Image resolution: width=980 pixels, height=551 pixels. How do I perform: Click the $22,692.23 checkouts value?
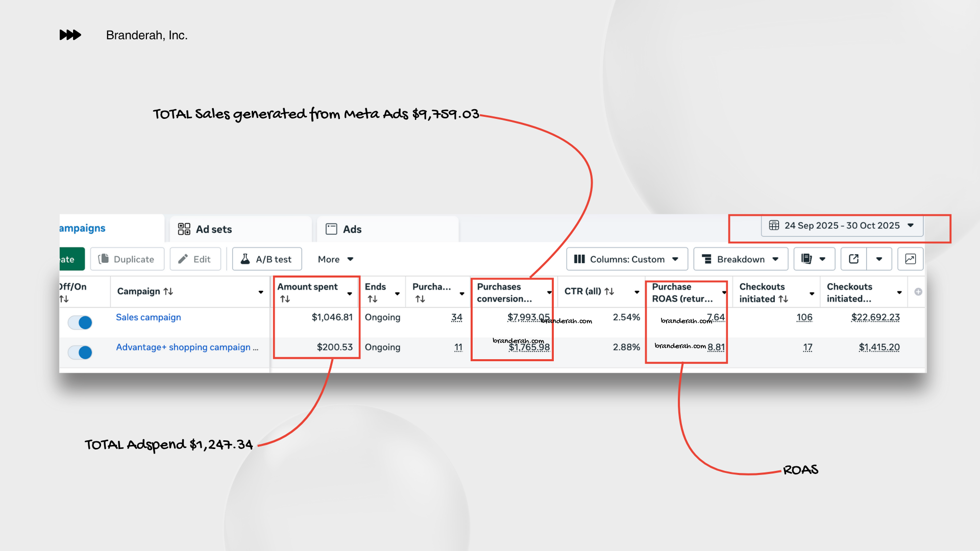pyautogui.click(x=875, y=317)
